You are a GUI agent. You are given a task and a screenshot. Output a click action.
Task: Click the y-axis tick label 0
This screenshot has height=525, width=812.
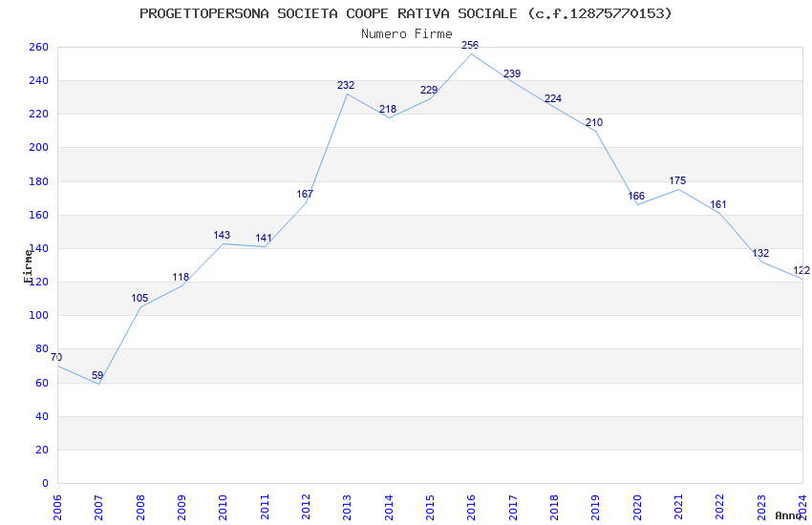[45, 484]
